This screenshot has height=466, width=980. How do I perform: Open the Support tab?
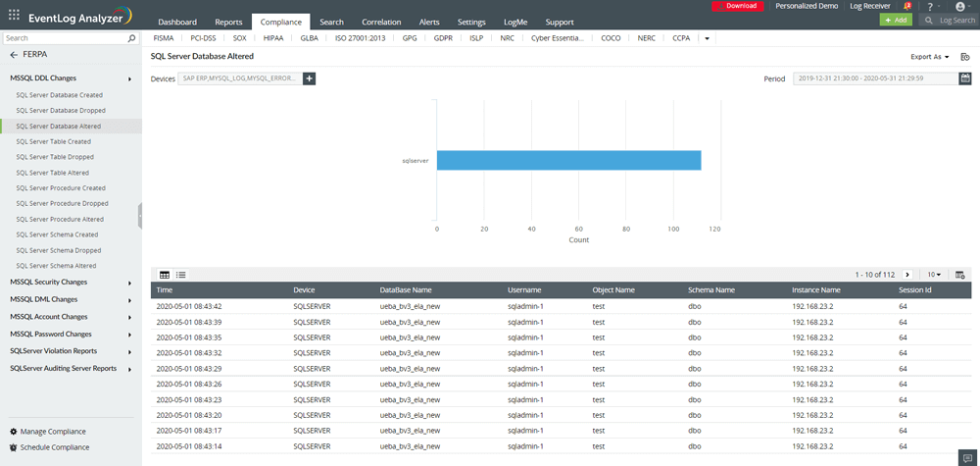pyautogui.click(x=560, y=22)
